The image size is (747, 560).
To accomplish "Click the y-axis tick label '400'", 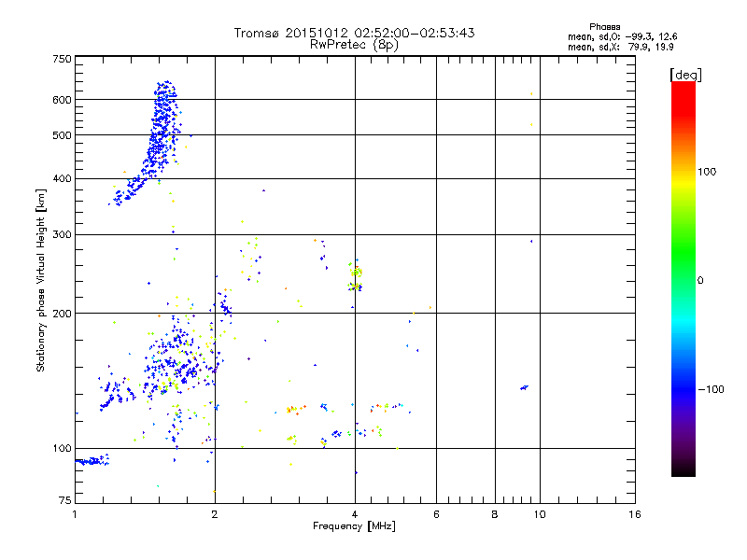I will point(62,178).
